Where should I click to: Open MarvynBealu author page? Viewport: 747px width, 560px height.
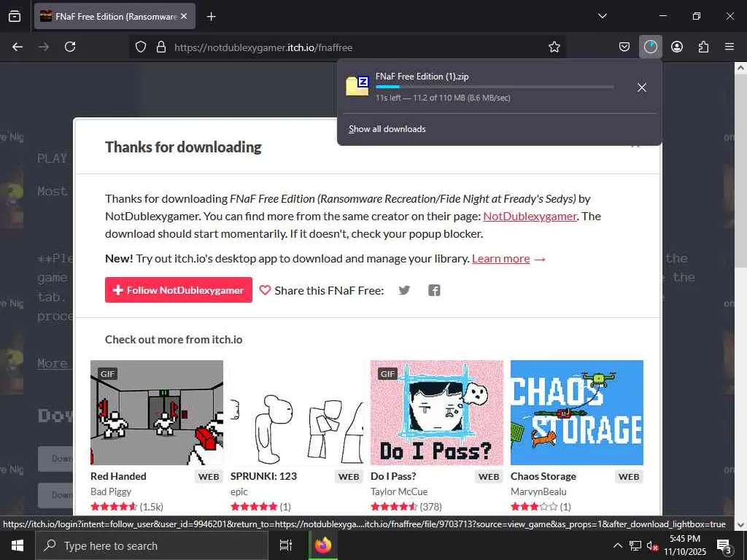(x=538, y=491)
